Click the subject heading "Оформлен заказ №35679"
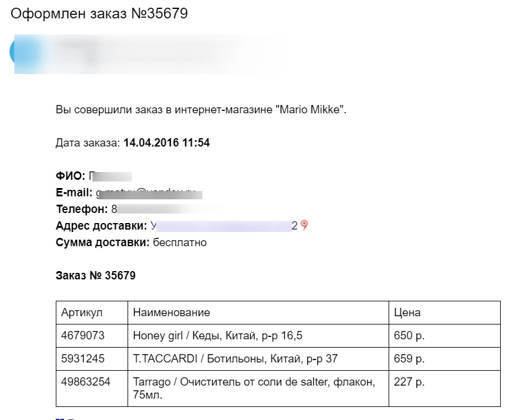The image size is (531, 420). 99,13
